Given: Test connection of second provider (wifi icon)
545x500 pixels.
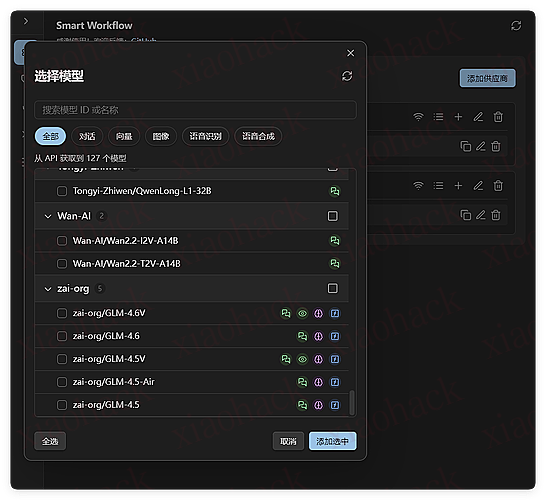Looking at the screenshot, I should click(x=418, y=186).
